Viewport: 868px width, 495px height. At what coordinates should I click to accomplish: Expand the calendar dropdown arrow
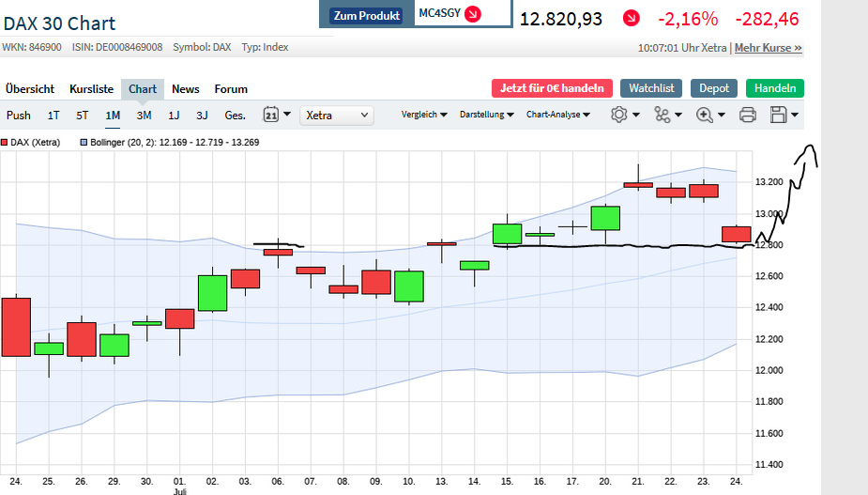point(287,115)
